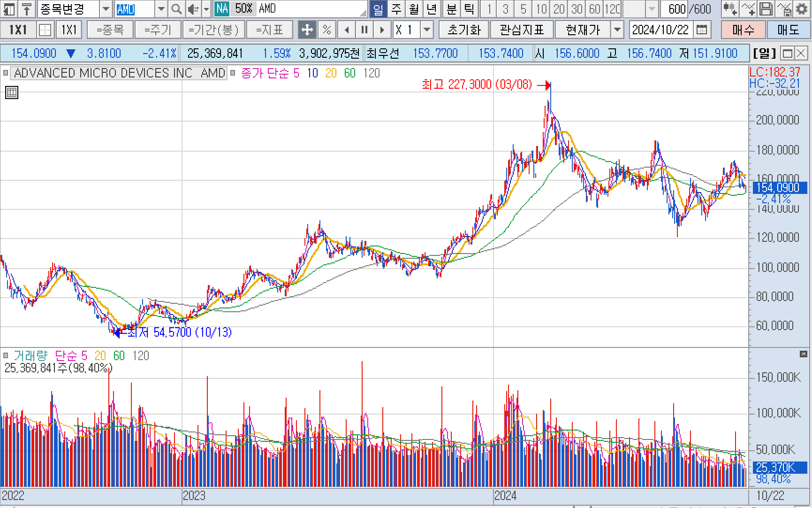Click the orange 20 moving average label

point(331,73)
